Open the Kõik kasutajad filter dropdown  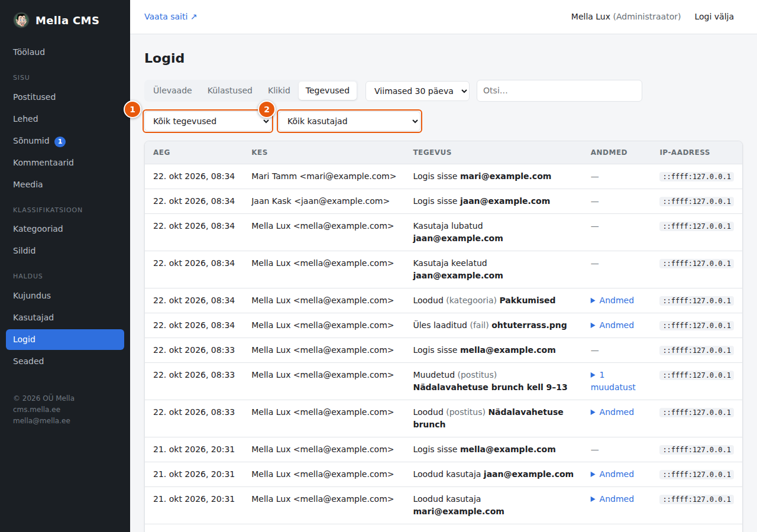pos(350,121)
